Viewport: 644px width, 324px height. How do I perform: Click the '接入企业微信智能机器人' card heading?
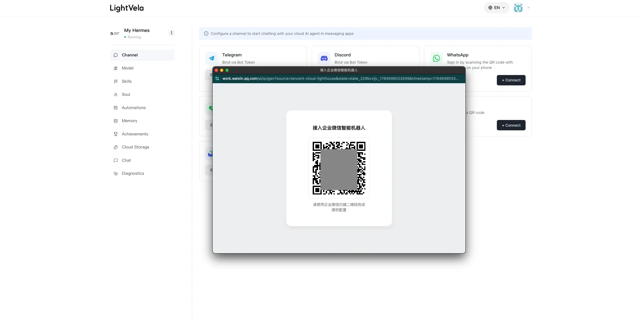339,128
